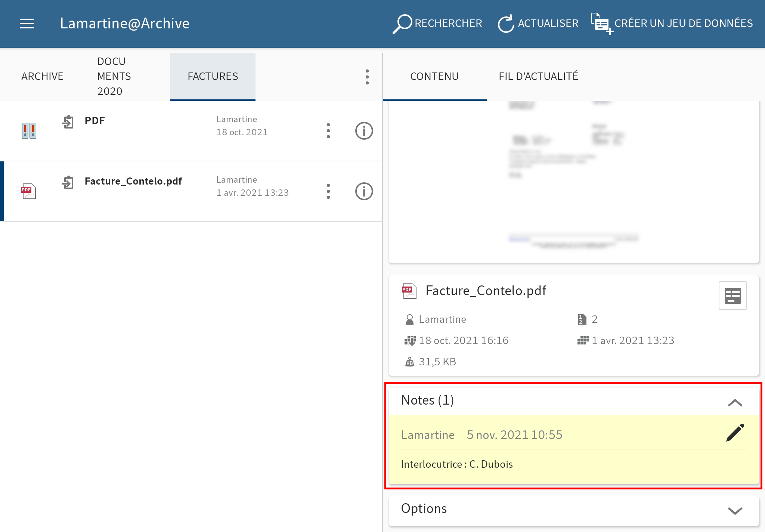Open the PDF folder entry

[x=191, y=131]
